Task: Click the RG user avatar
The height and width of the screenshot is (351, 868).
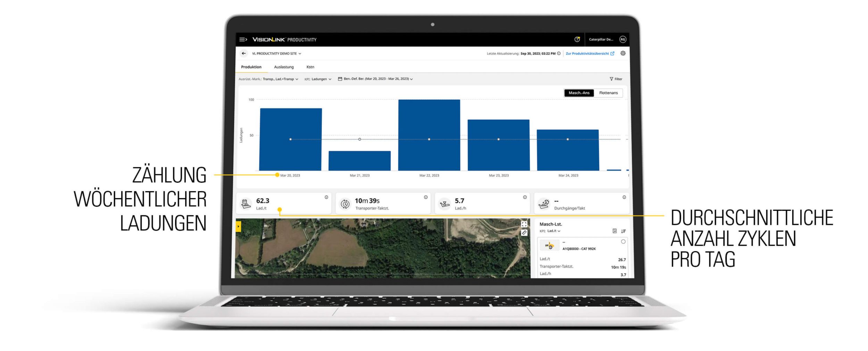Action: 623,40
